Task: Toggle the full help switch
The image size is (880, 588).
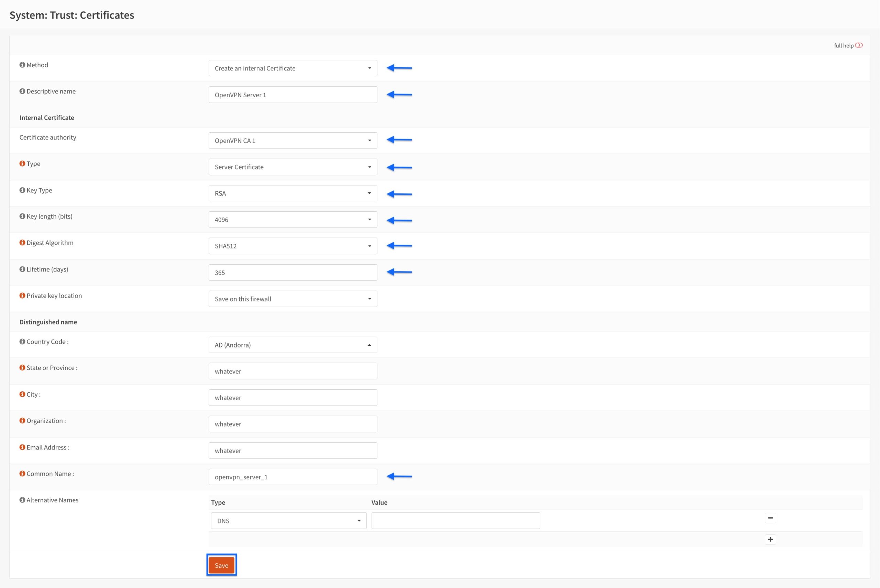Action: (x=859, y=45)
